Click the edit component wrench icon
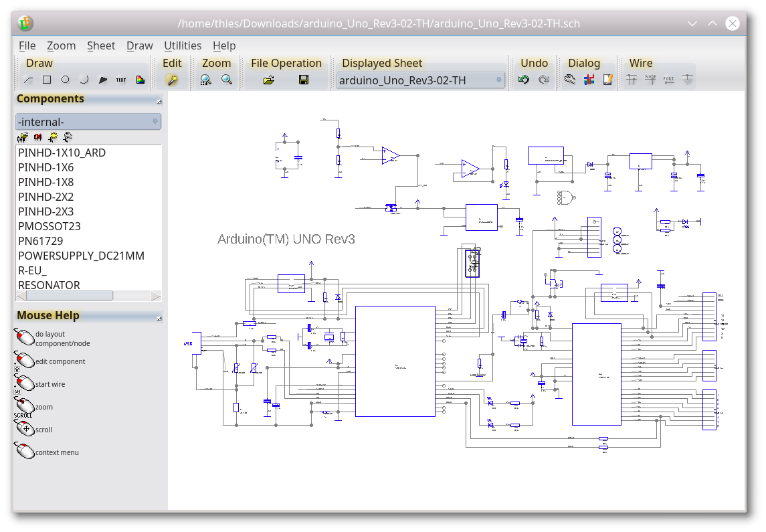766x532 pixels. 68,137
